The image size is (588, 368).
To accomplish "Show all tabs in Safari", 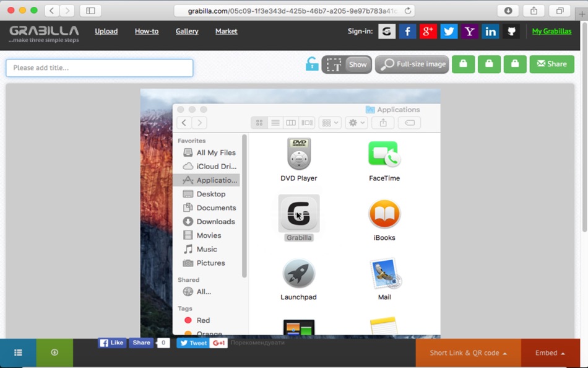I will point(560,11).
